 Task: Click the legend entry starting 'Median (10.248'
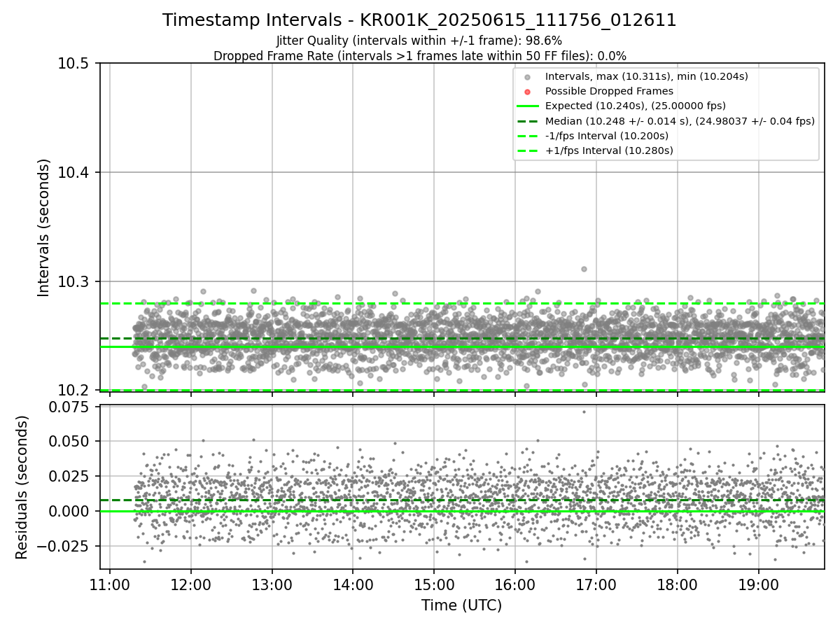click(x=680, y=121)
